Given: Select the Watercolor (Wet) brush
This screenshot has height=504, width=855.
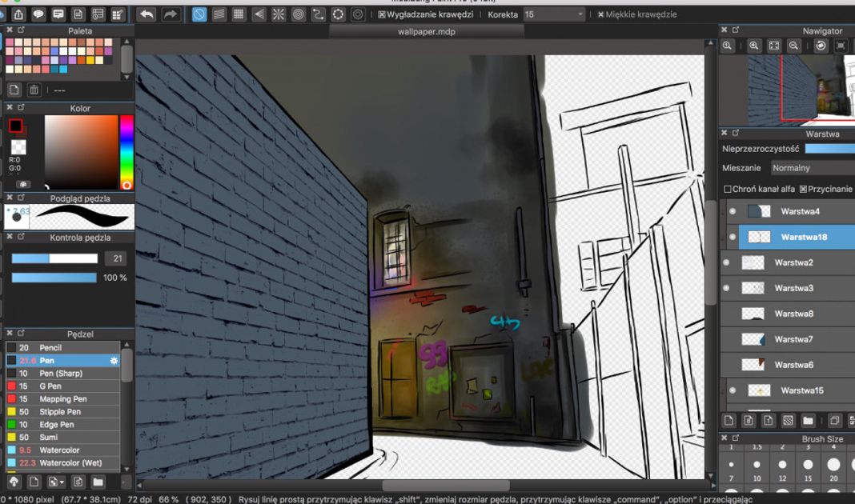Looking at the screenshot, I should (70, 463).
